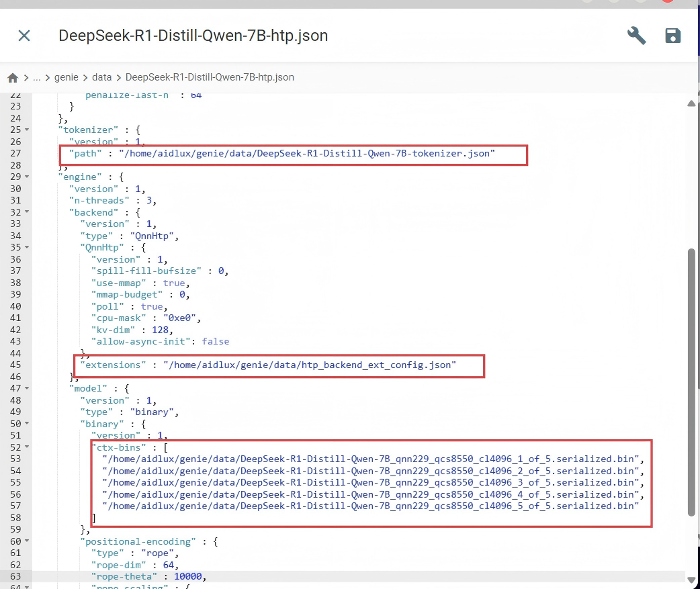Click the cpu-mask "0xe0" value
Viewport: 700px width, 589px height.
(179, 318)
